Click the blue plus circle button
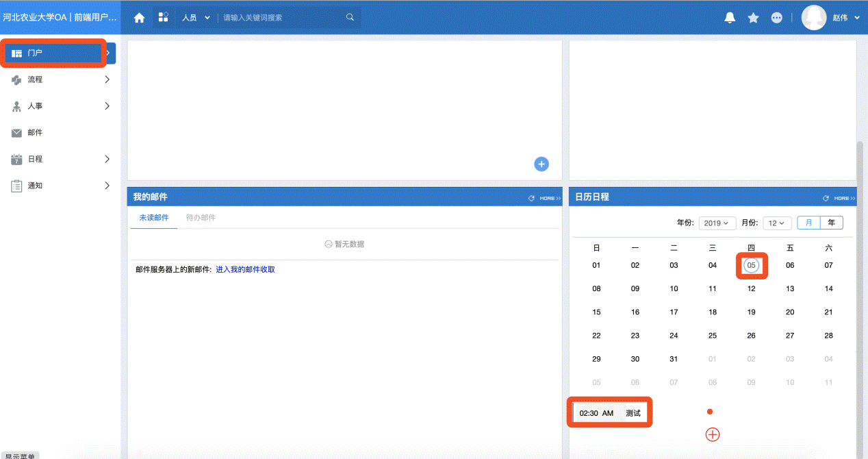 pyautogui.click(x=541, y=164)
